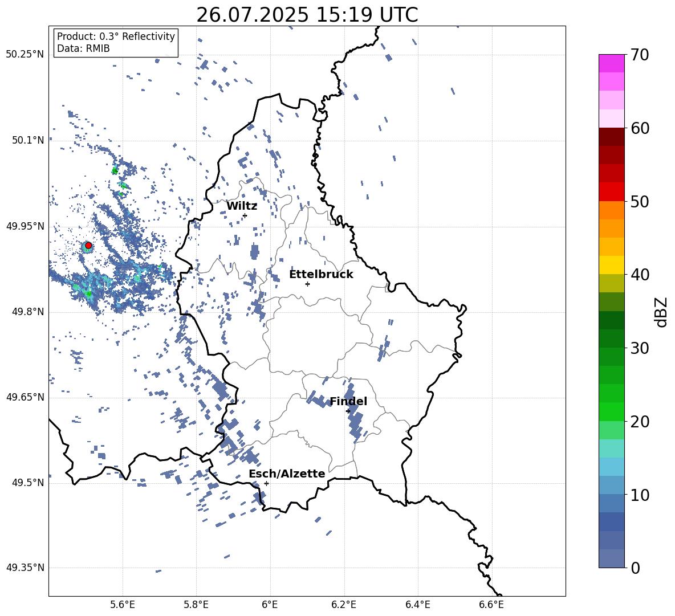Click the colorbar tick value 40

point(640,275)
